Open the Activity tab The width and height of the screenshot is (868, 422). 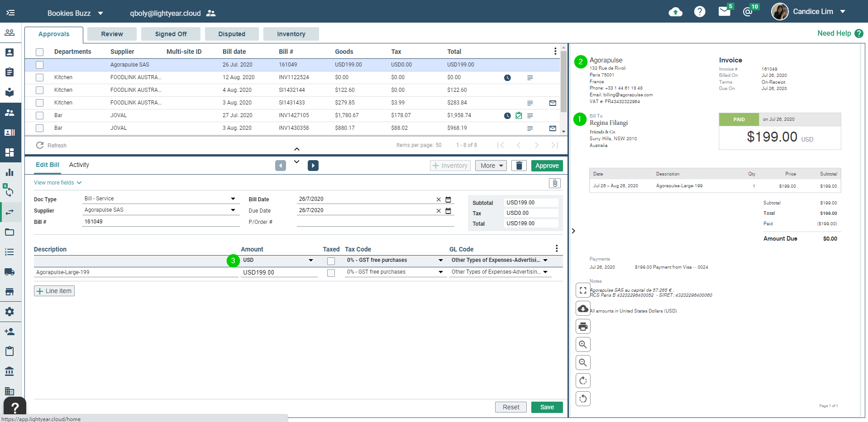pos(79,165)
